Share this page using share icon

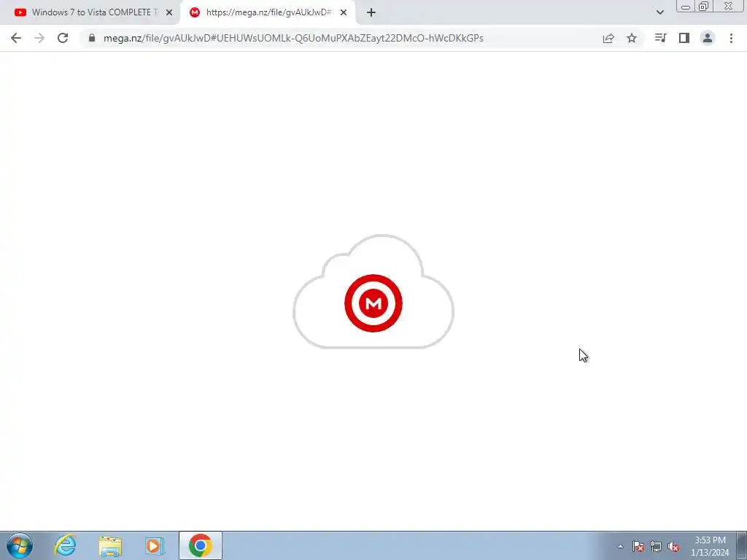click(608, 38)
